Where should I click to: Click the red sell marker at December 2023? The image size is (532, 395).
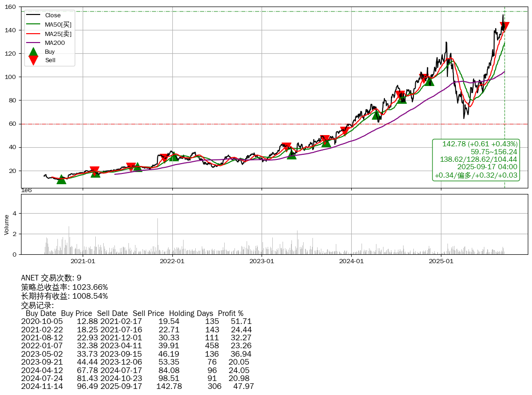click(345, 131)
